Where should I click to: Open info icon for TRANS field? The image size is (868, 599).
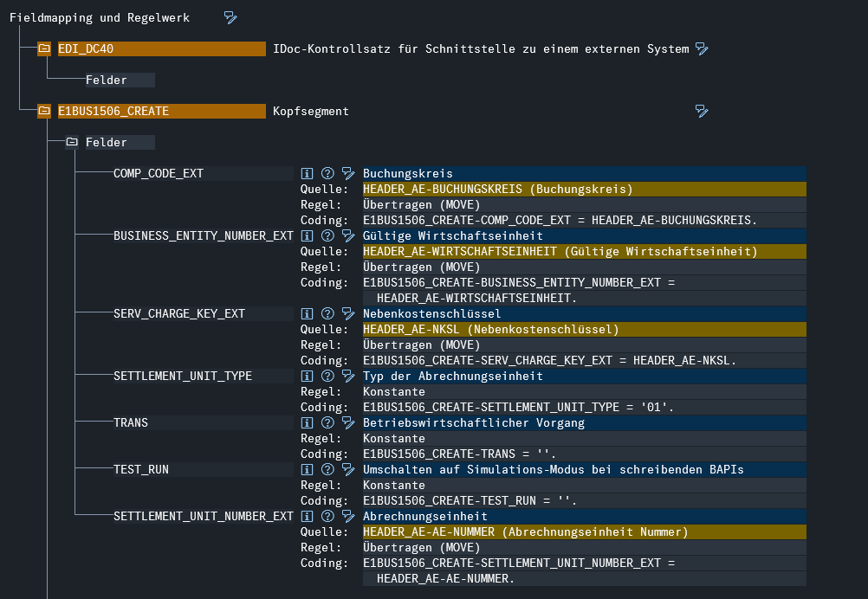(307, 423)
